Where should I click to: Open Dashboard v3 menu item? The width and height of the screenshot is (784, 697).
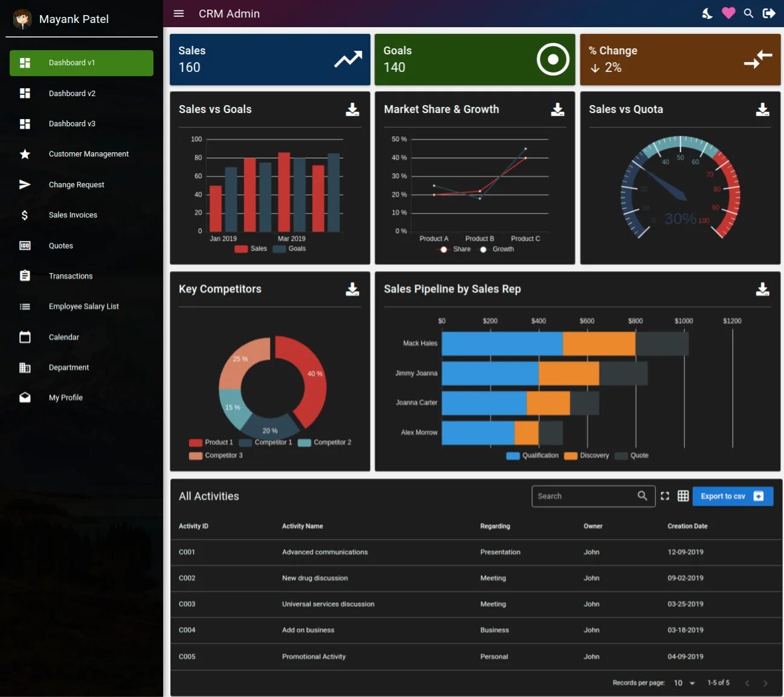(x=82, y=124)
